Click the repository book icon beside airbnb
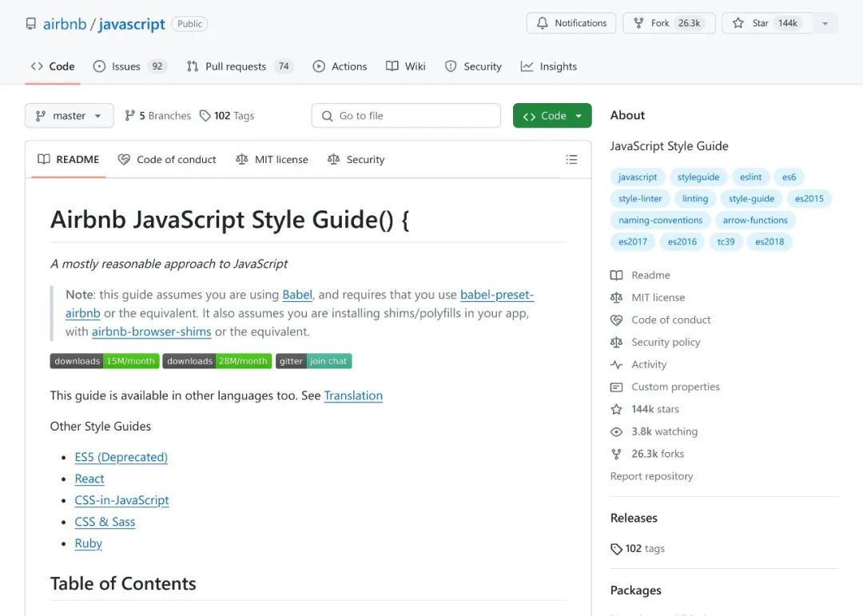Viewport: 863px width, 616px height. [x=31, y=24]
